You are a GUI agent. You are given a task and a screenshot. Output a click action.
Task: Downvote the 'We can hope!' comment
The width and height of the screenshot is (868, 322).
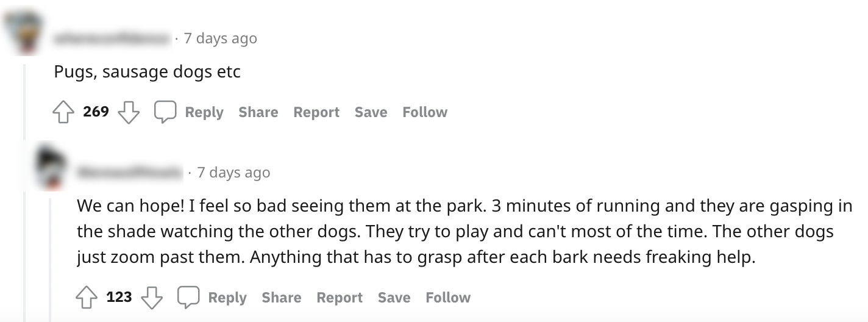pos(151,298)
